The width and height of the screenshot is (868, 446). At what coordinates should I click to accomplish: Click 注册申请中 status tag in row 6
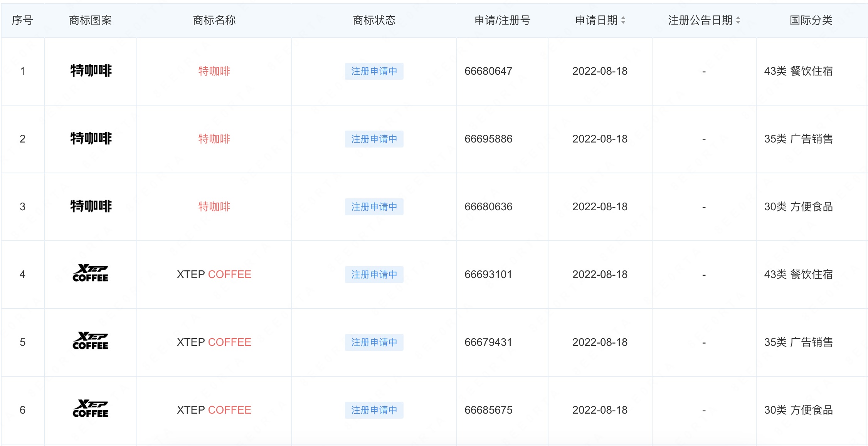pos(374,410)
